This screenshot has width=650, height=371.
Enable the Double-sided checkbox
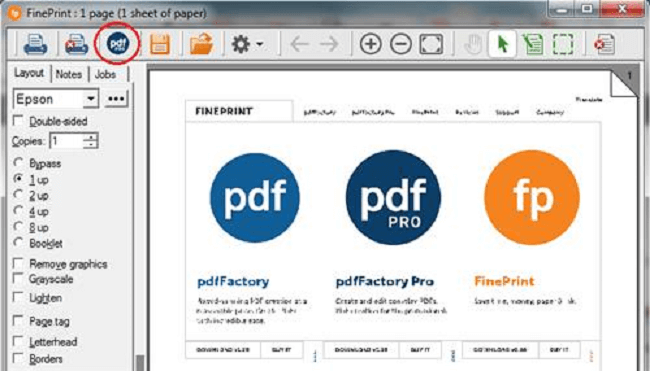click(x=18, y=121)
